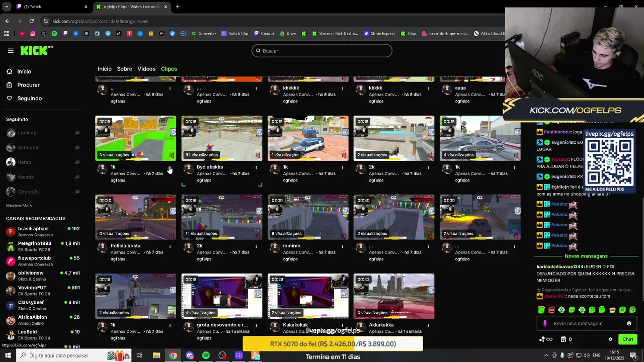Click the chat message input field
This screenshot has width=644, height=362.
(586, 324)
